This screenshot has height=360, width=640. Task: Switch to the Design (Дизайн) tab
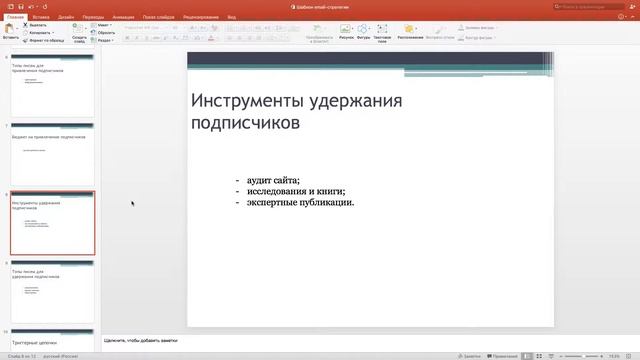(66, 17)
